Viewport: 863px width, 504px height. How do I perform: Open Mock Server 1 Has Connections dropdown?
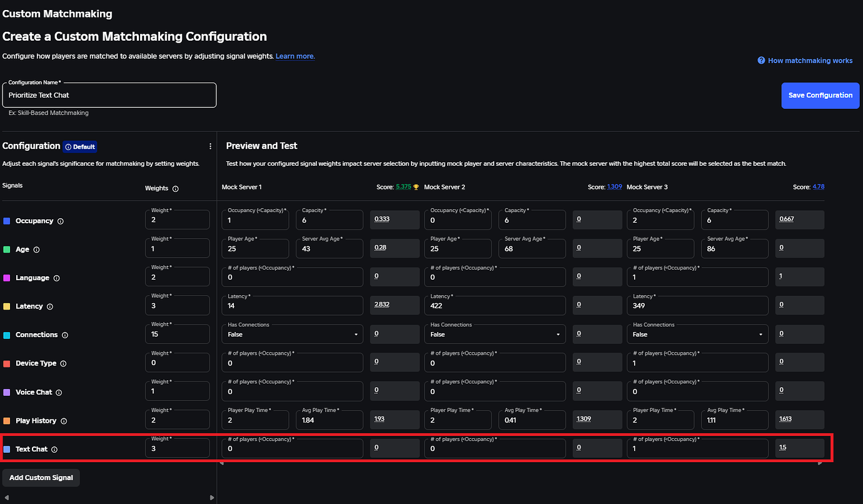click(292, 335)
